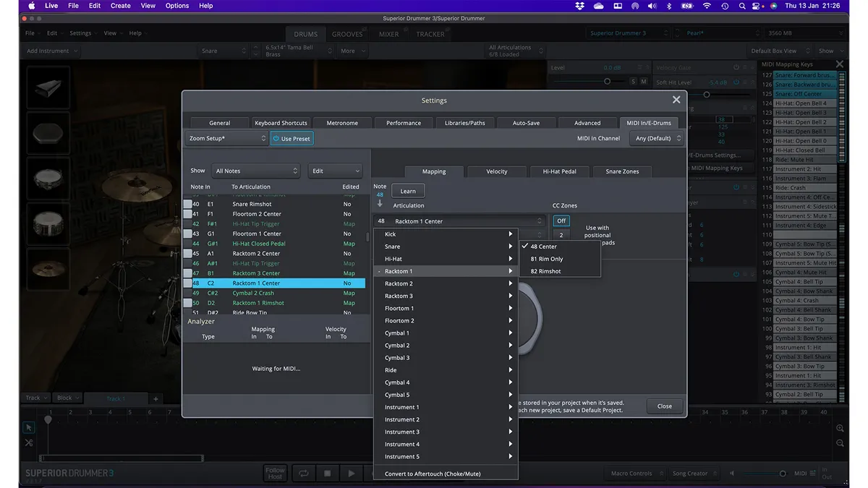The height and width of the screenshot is (488, 868).
Task: Click the note 48 key box in list
Action: [187, 283]
